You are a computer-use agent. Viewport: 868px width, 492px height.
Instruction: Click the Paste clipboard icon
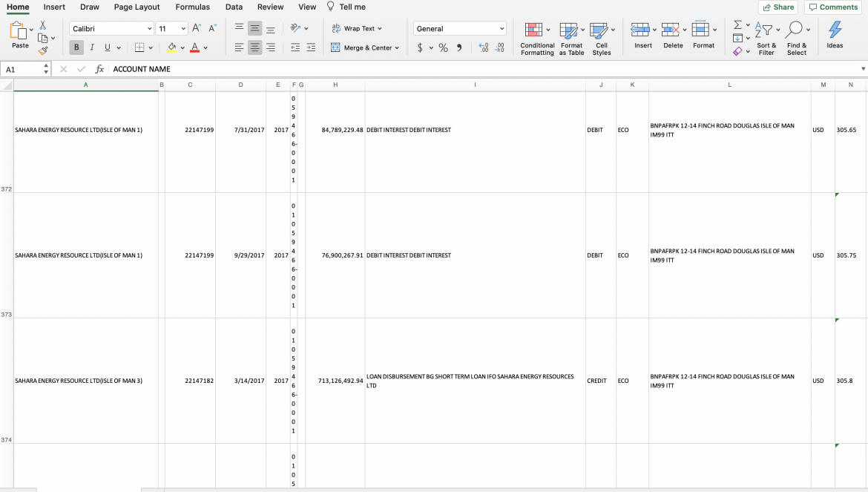click(x=19, y=31)
